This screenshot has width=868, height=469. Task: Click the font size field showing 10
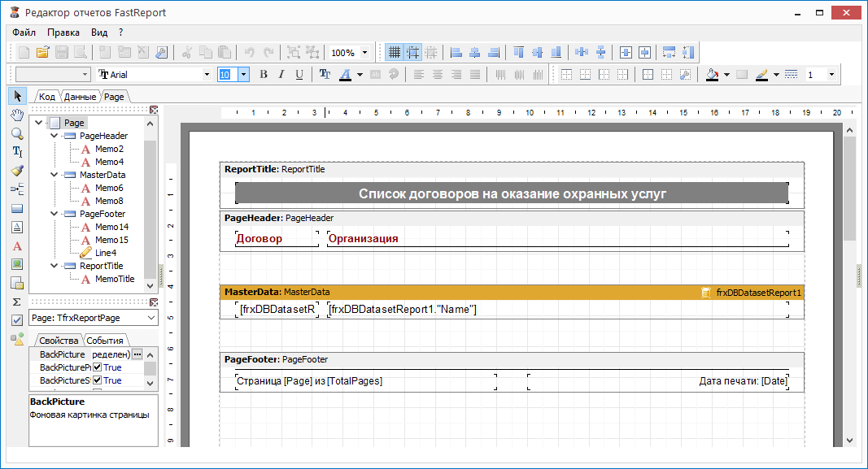(228, 74)
